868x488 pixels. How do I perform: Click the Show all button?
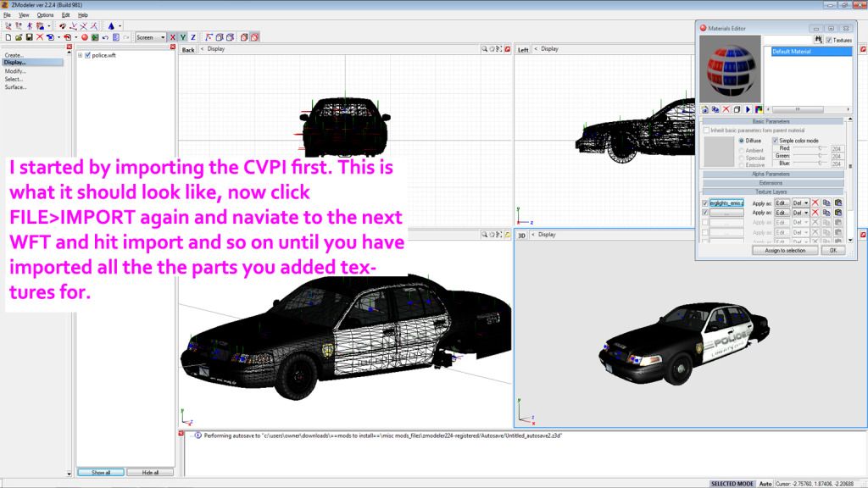101,473
